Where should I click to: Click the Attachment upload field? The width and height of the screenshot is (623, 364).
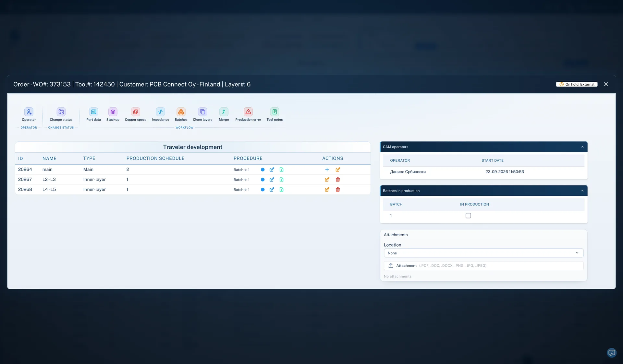click(x=483, y=265)
